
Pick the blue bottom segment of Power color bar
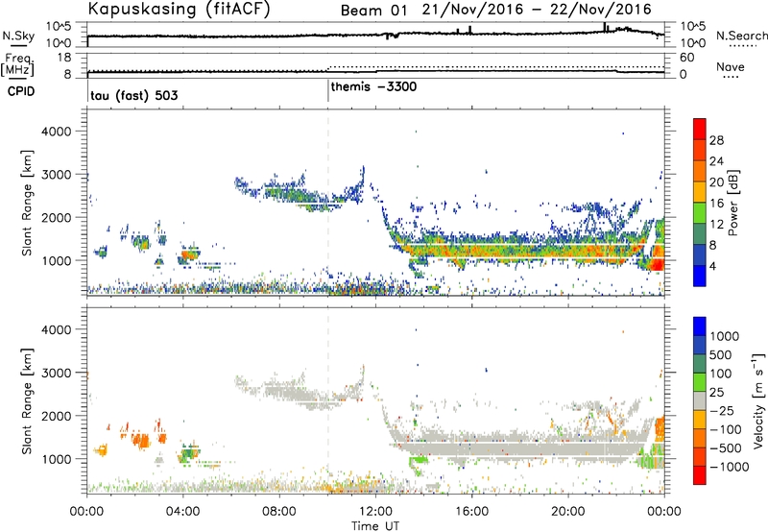coord(700,276)
